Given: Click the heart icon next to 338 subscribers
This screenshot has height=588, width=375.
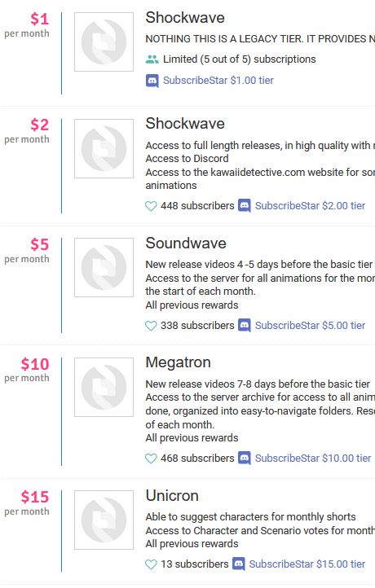Looking at the screenshot, I should pos(151,326).
